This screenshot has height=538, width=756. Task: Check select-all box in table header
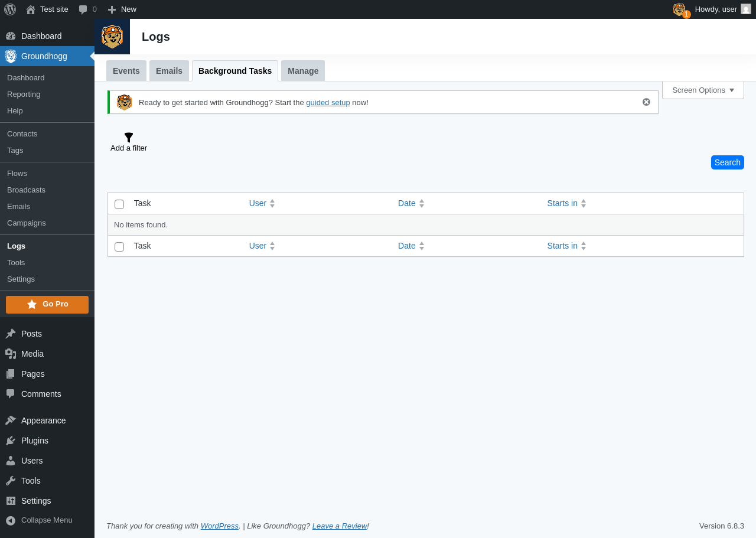coord(119,204)
